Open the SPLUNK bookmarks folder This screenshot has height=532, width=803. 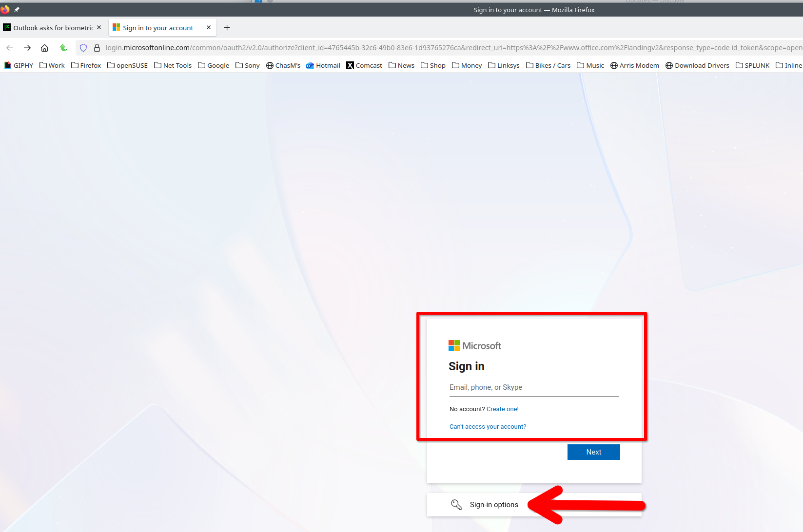tap(752, 65)
